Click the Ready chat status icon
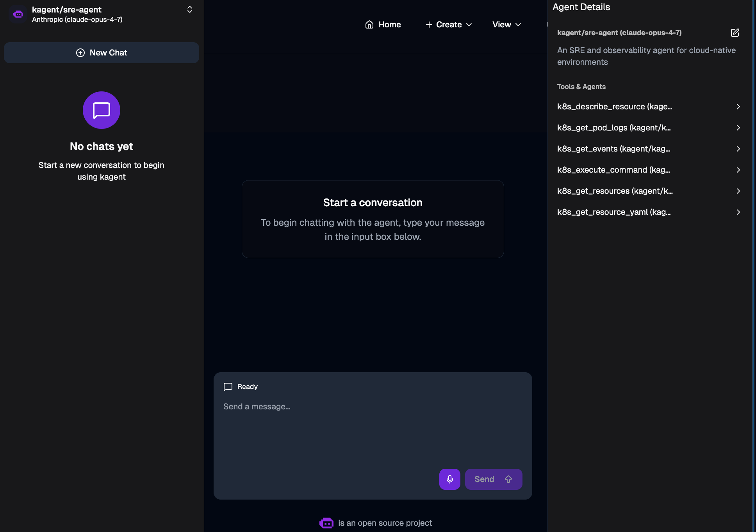The width and height of the screenshot is (756, 532). click(x=228, y=387)
